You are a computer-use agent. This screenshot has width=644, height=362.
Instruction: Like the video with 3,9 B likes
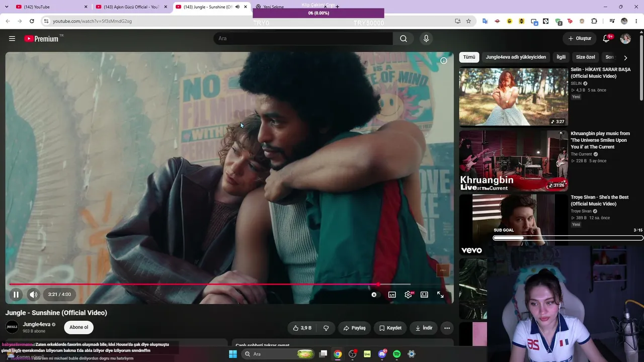[302, 328]
